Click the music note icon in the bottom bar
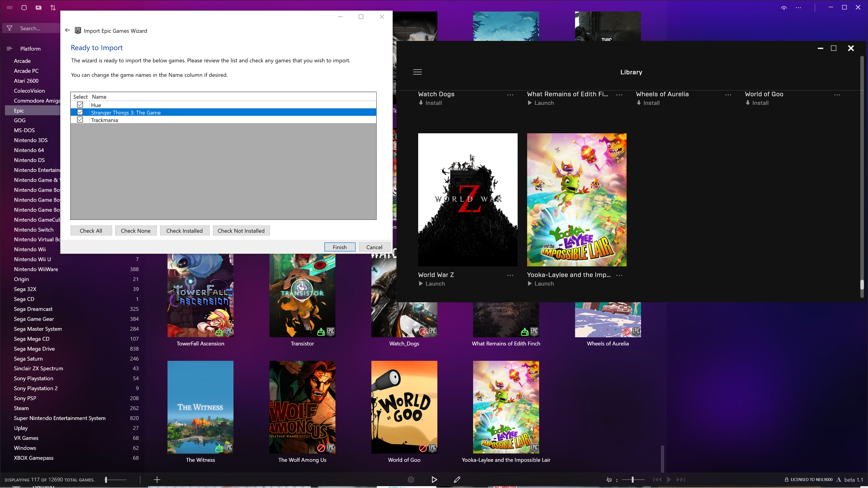868x488 pixels. click(609, 480)
